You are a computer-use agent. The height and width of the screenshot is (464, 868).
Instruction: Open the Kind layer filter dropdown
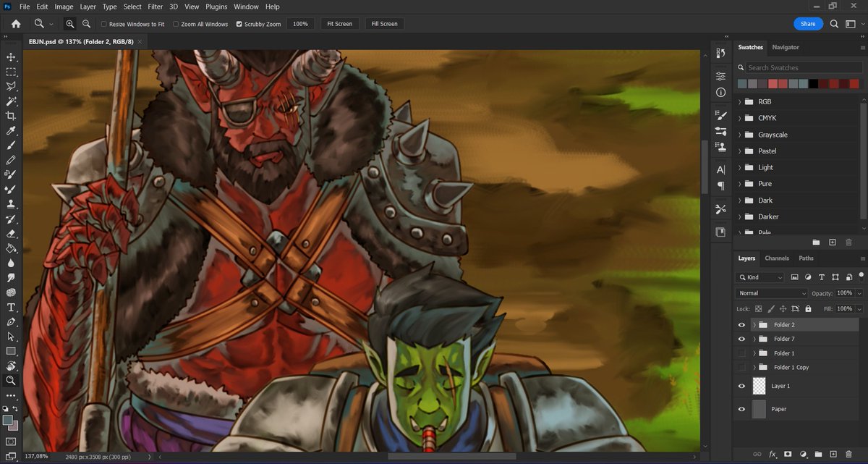[760, 277]
